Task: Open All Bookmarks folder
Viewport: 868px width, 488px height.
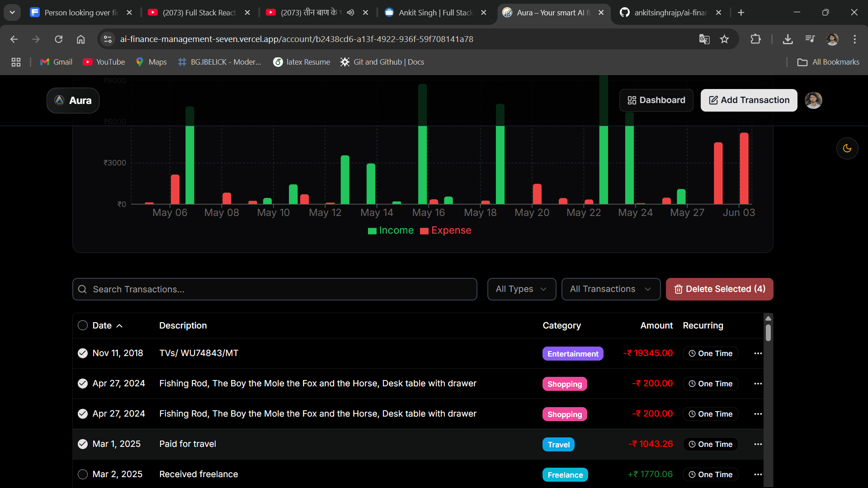Action: [828, 62]
